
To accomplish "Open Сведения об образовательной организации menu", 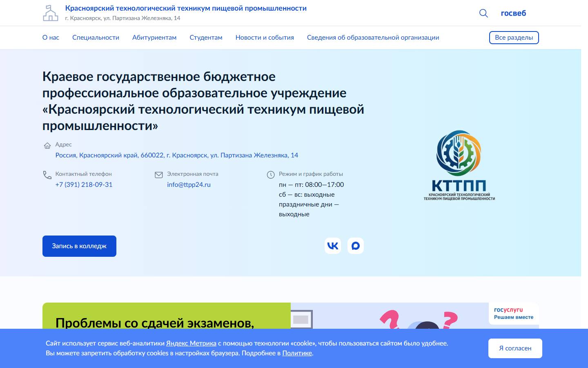I will (x=373, y=37).
